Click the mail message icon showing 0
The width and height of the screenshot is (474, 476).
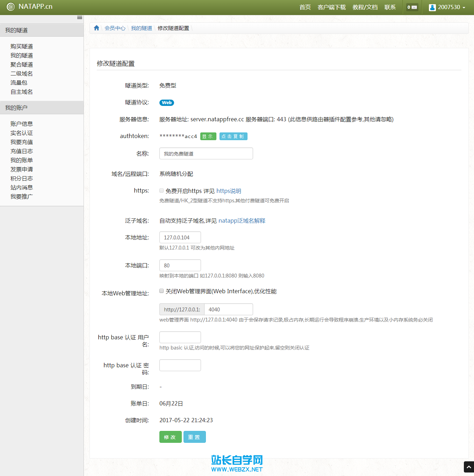[x=412, y=6]
